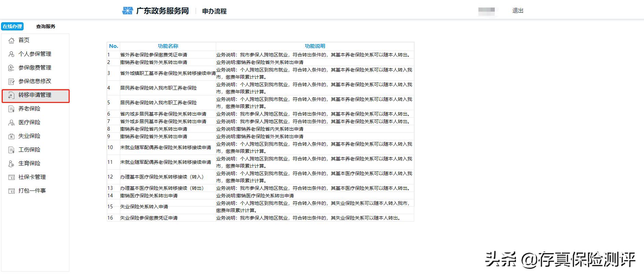Open 省外城乡居民基本养老保险关系转出申请
This screenshot has height=276, width=644.
tap(163, 121)
